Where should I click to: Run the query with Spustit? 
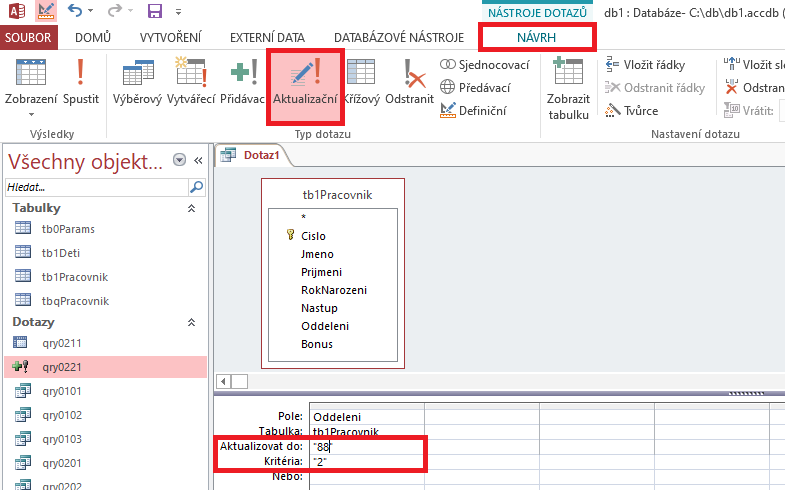click(x=81, y=81)
